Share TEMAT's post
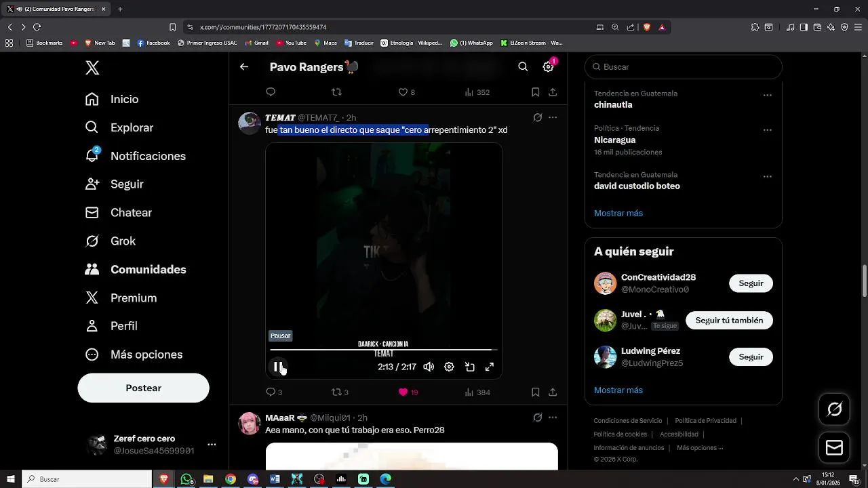 (553, 392)
